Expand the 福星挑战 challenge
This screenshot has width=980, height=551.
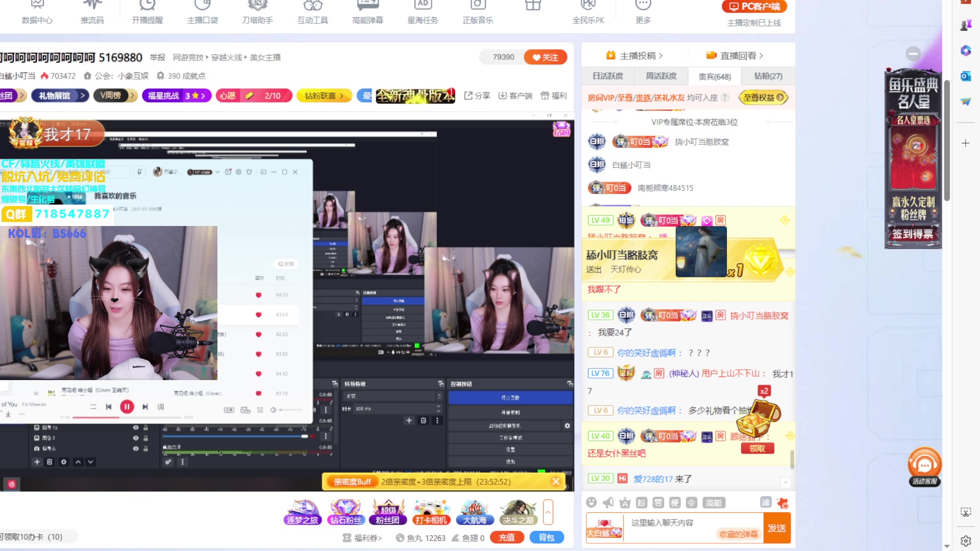tap(177, 95)
